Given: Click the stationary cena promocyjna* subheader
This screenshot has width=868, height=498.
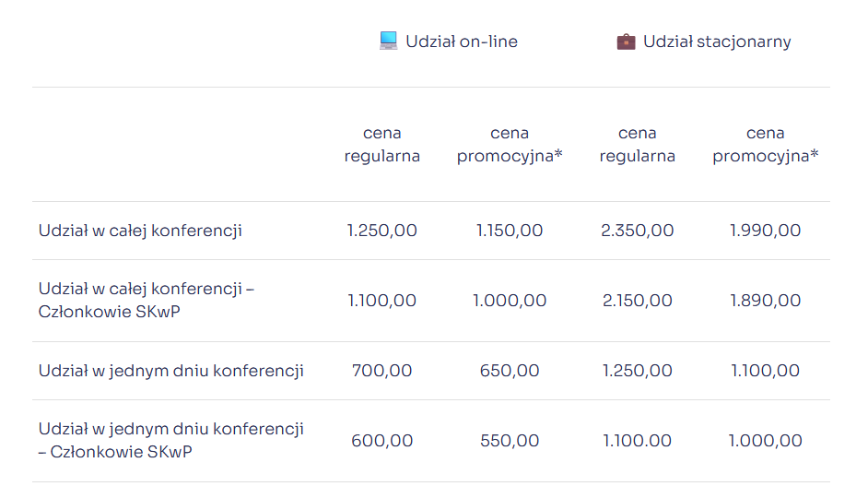Looking at the screenshot, I should [x=766, y=145].
